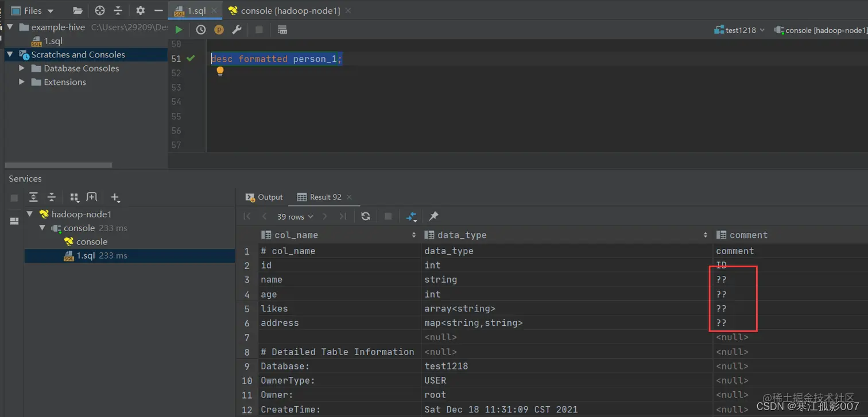Close the Result 92 tab
This screenshot has height=417, width=868.
(x=349, y=197)
